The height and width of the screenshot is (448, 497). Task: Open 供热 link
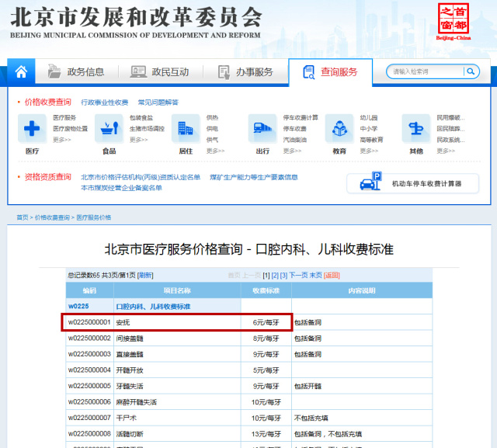click(212, 117)
